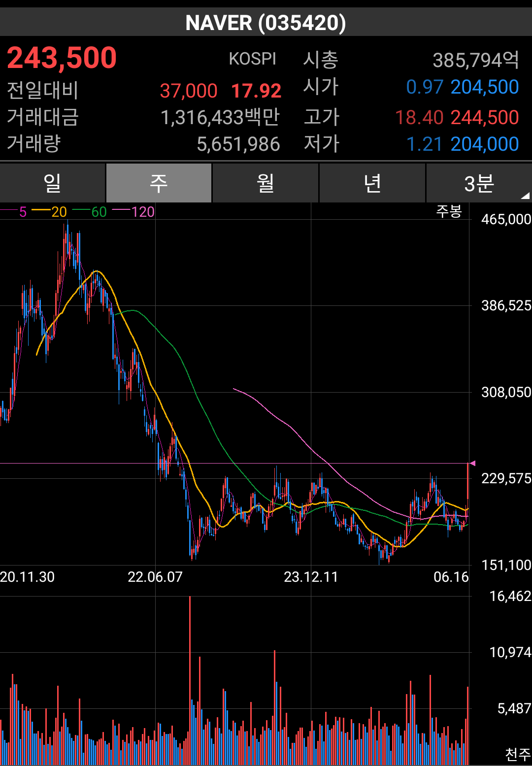Click the 23.12.11 date axis label
The height and width of the screenshot is (766, 532).
click(x=311, y=577)
